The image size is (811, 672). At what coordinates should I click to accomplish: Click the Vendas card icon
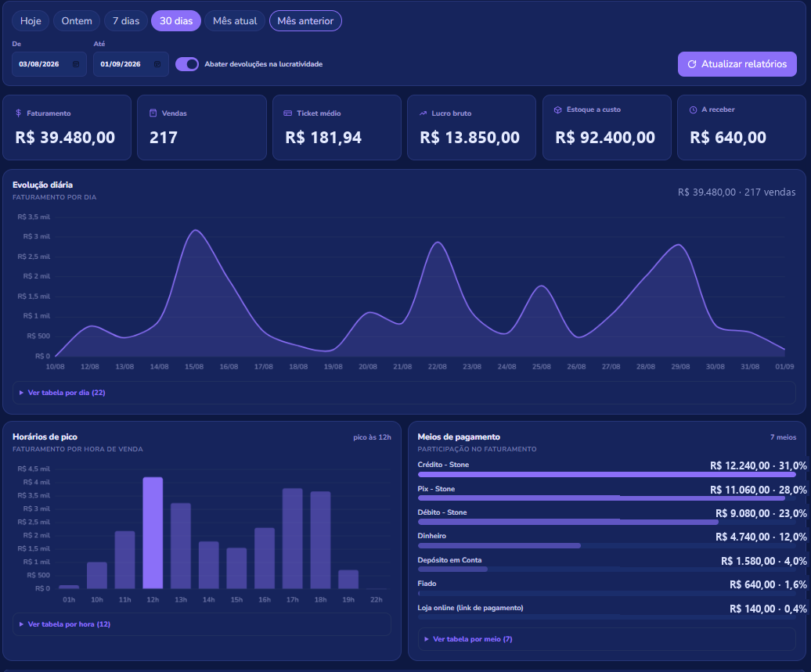click(153, 113)
